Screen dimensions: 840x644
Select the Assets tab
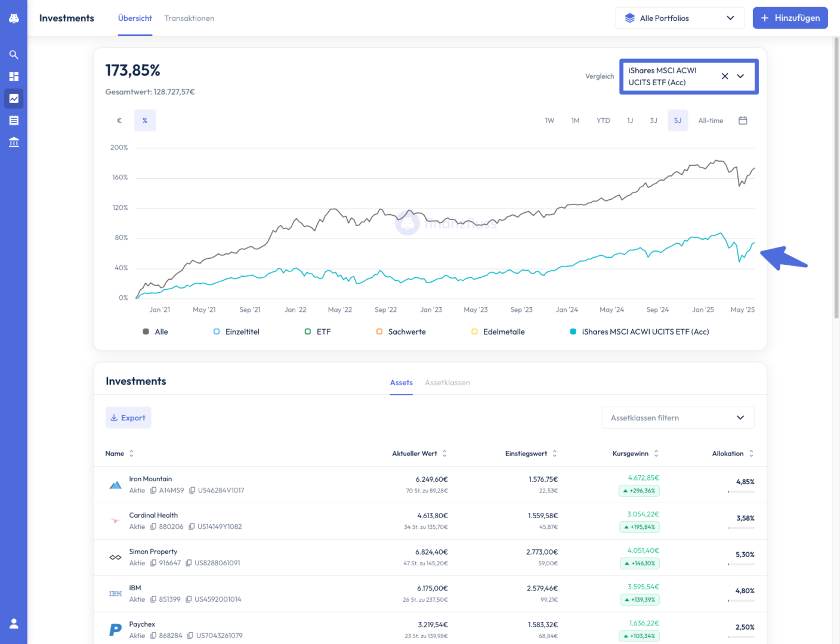click(402, 383)
